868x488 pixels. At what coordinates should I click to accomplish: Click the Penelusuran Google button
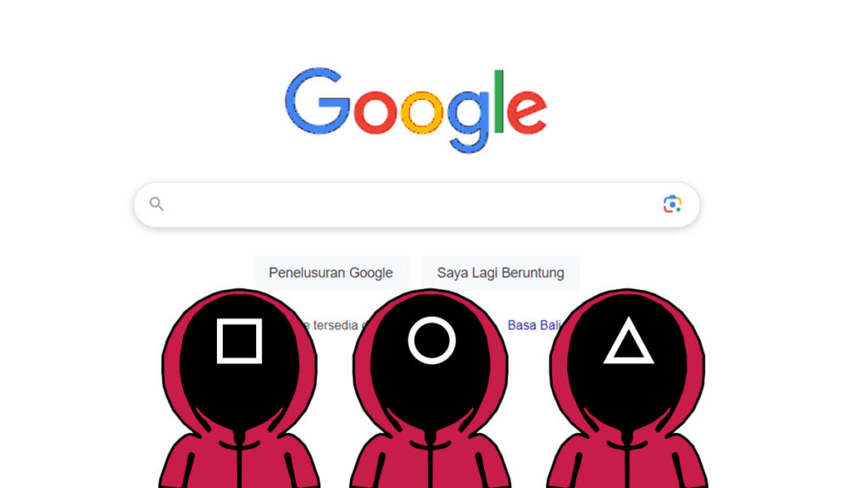331,273
